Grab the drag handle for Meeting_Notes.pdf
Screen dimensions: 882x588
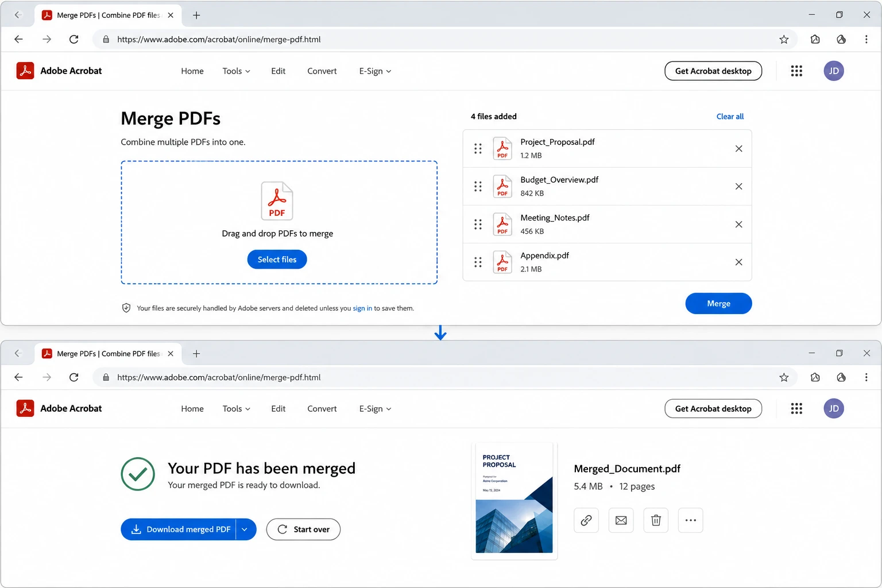pos(478,225)
